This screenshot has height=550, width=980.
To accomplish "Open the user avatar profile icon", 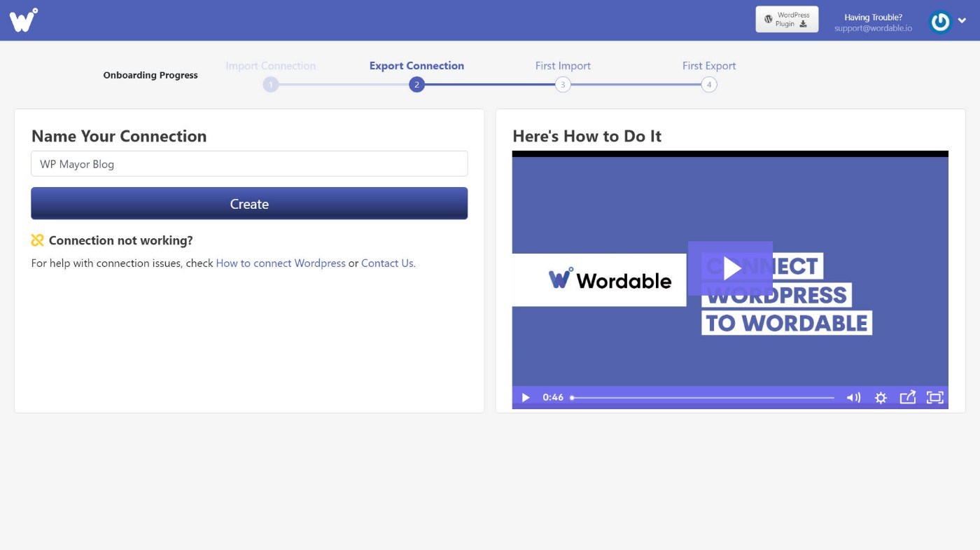I will (x=940, y=22).
